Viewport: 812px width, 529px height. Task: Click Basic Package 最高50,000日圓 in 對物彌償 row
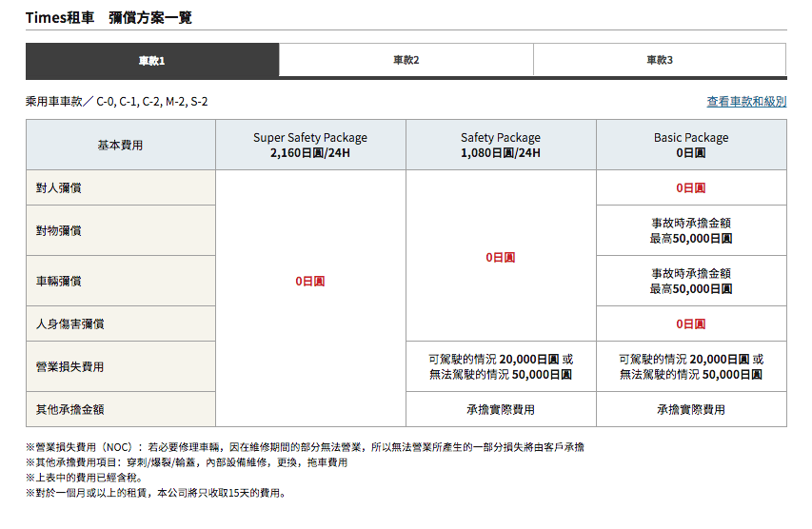(x=691, y=230)
